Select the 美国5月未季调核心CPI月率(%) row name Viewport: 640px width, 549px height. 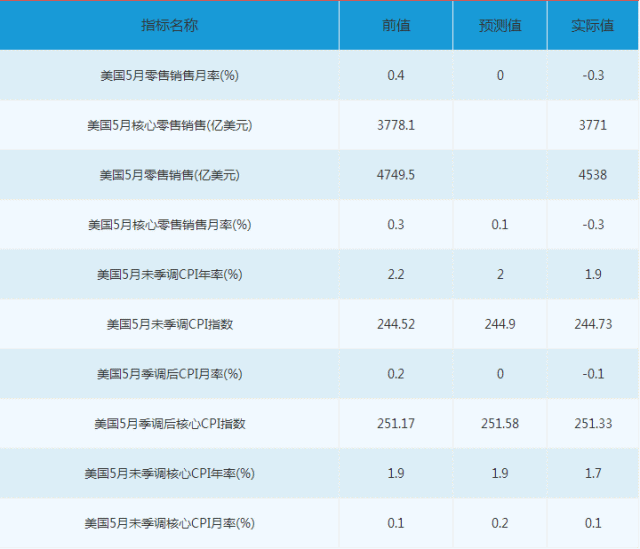169,524
